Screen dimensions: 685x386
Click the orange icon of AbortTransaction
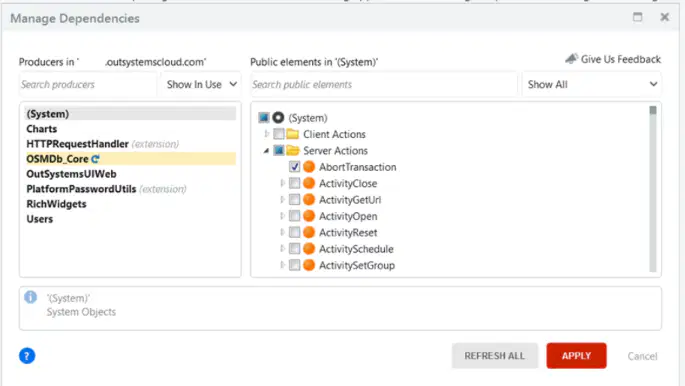(x=309, y=166)
